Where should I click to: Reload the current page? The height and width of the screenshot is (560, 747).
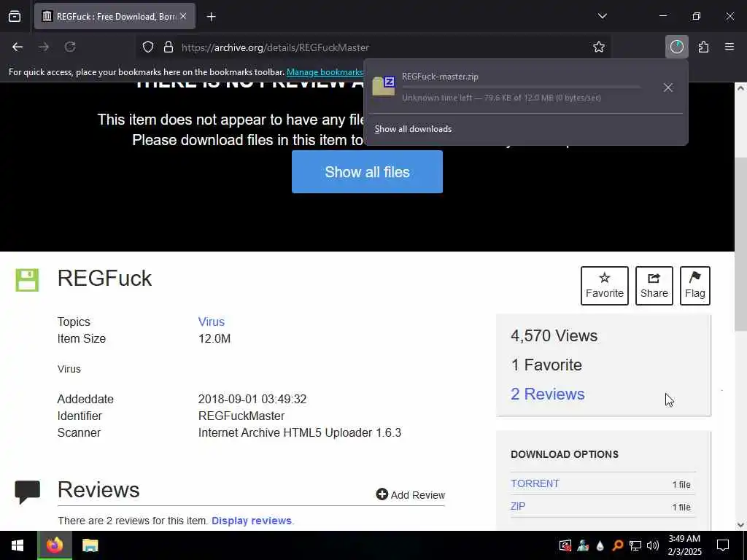coord(70,47)
